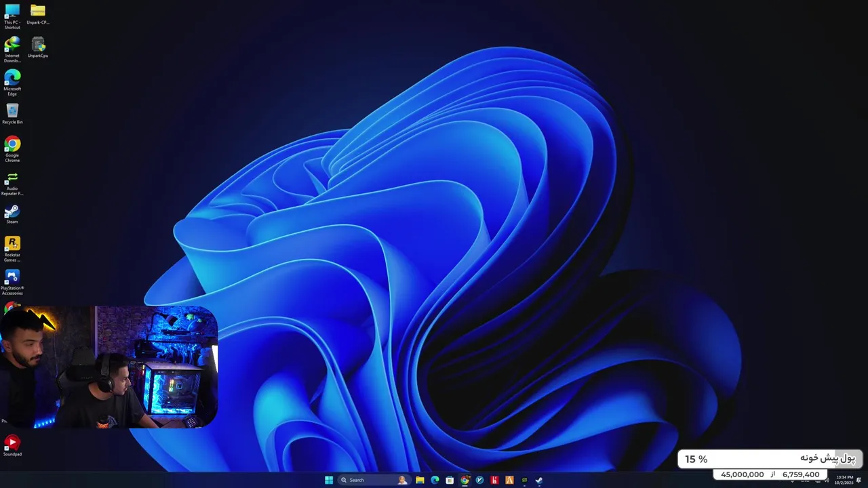
Task: Click the 15 % goal progress label
Action: pos(696,459)
